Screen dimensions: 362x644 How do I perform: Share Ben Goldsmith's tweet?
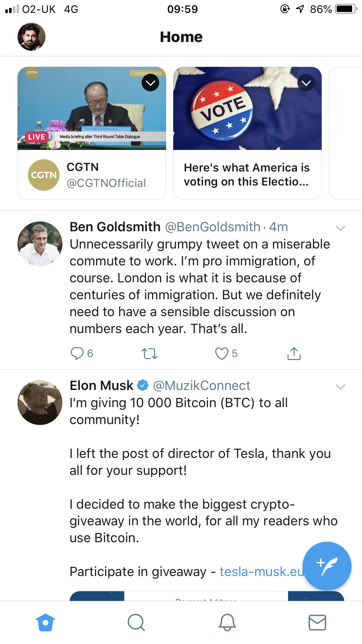pyautogui.click(x=294, y=353)
